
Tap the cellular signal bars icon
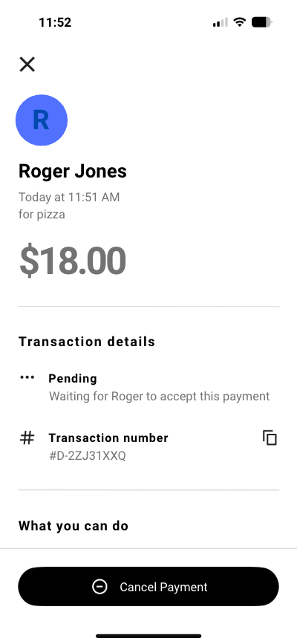click(x=221, y=22)
